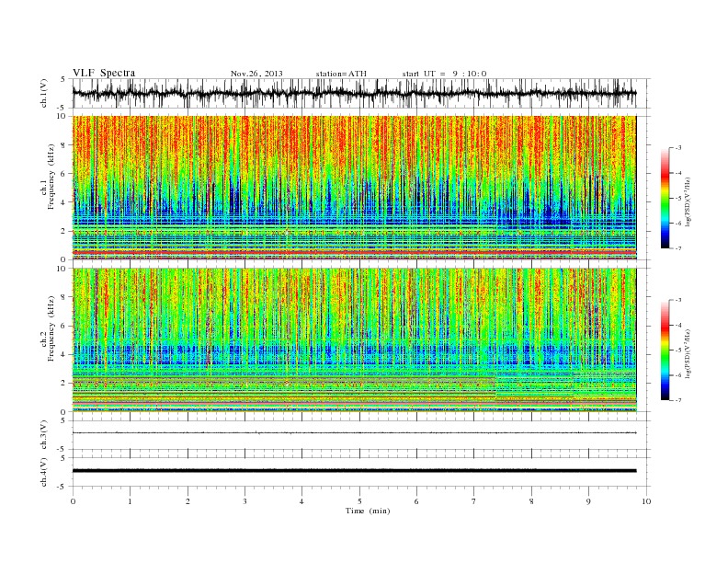Click the "2" kHz tick of ch.2 spectrogram

coord(64,384)
